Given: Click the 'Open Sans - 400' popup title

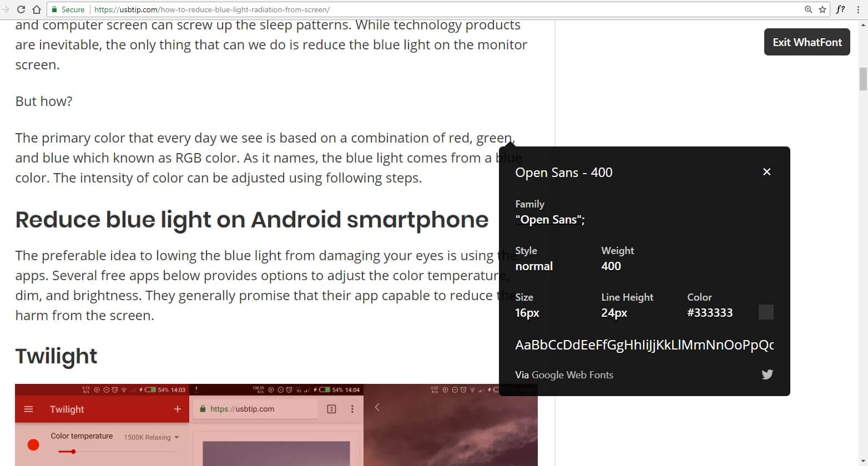Looking at the screenshot, I should click(x=564, y=173).
